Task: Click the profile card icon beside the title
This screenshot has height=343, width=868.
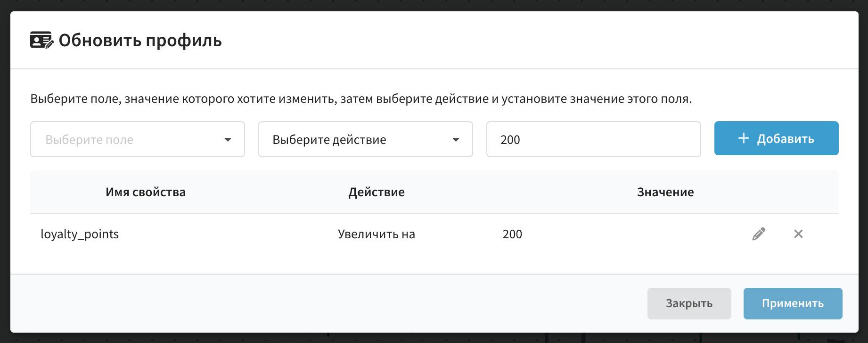Action: [42, 40]
